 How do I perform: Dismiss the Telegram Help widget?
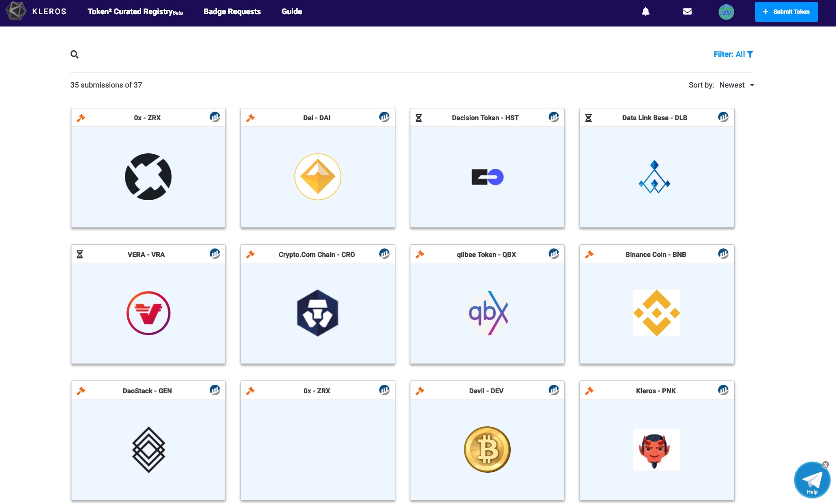(826, 465)
